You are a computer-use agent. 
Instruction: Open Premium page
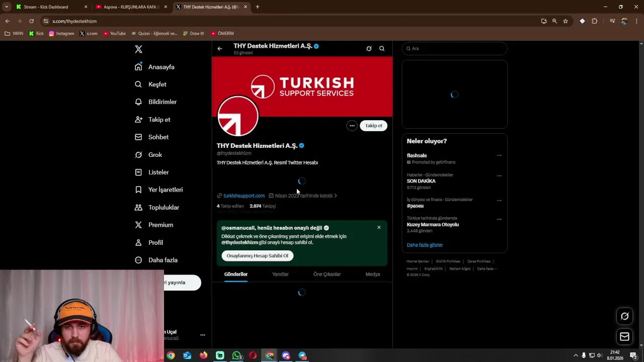pyautogui.click(x=153, y=225)
